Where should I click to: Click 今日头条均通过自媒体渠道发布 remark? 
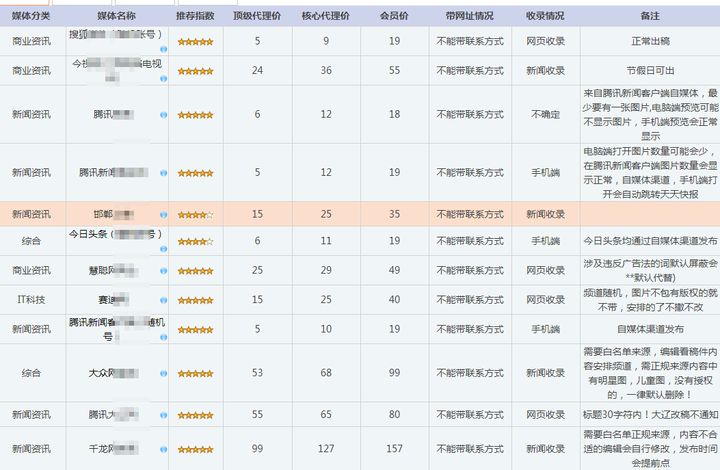[650, 241]
